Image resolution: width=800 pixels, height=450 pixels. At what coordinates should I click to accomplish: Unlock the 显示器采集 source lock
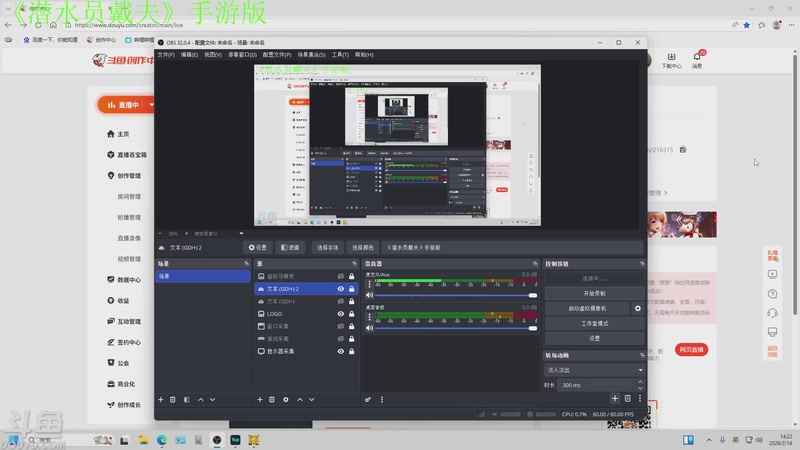coord(352,351)
